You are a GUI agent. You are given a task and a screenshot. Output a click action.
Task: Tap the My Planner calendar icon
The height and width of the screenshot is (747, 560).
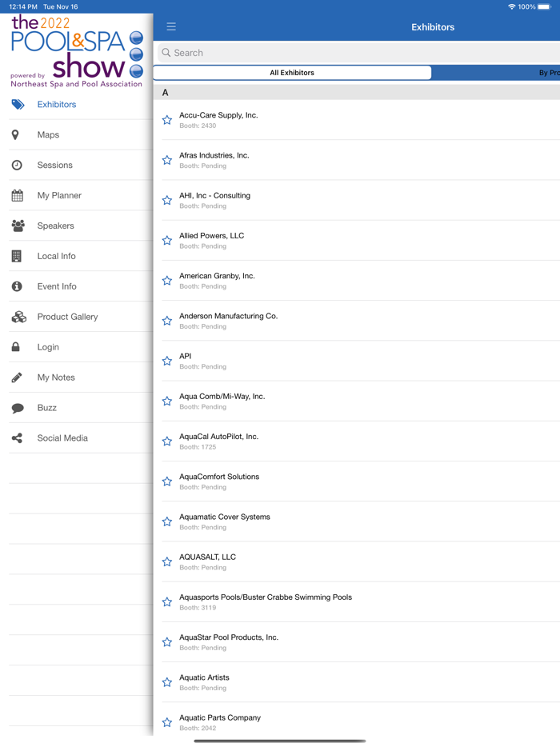(17, 196)
